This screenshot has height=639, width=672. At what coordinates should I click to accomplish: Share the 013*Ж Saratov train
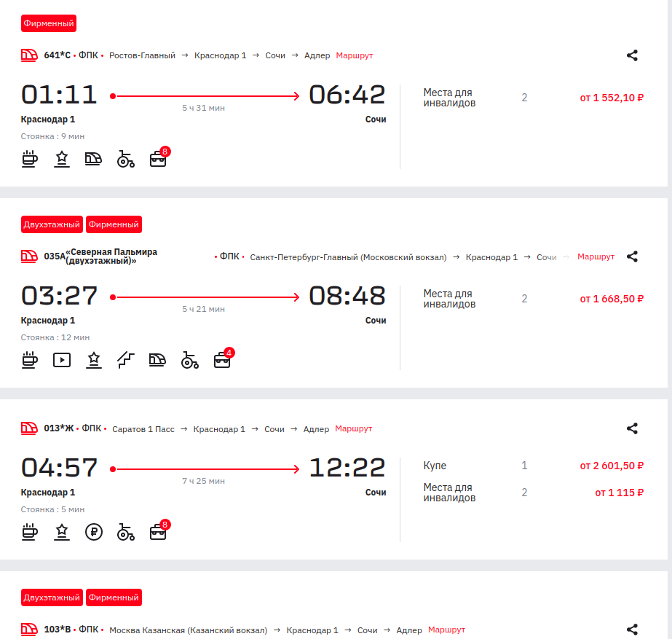click(x=632, y=428)
